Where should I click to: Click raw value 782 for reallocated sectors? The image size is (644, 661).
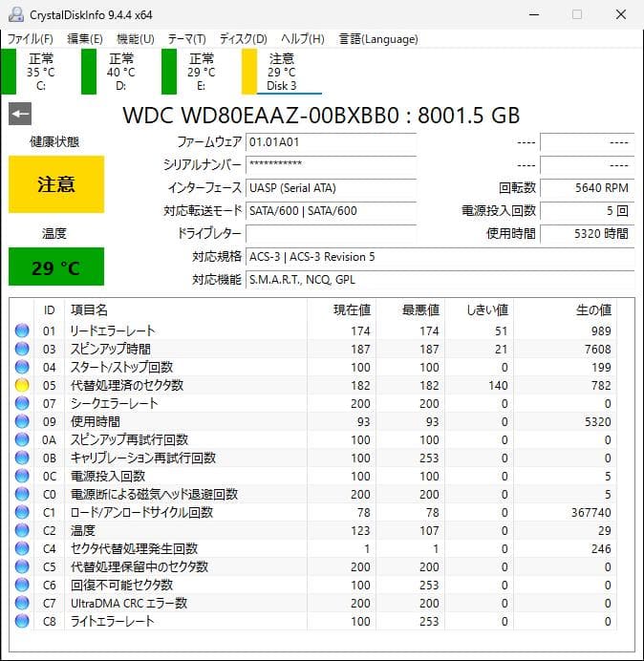[x=601, y=385]
